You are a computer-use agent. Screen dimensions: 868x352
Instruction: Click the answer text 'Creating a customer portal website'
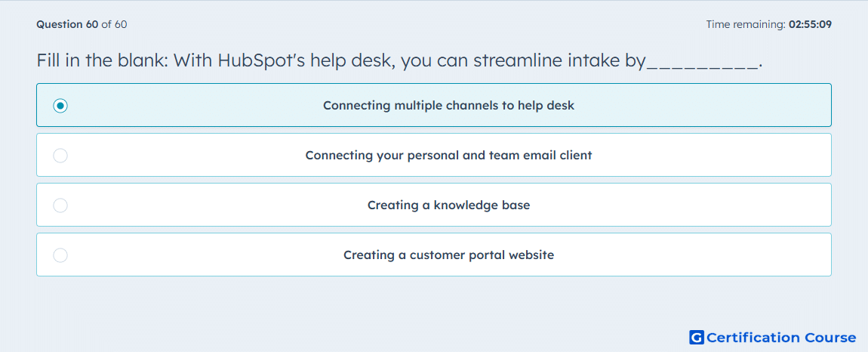coord(449,255)
